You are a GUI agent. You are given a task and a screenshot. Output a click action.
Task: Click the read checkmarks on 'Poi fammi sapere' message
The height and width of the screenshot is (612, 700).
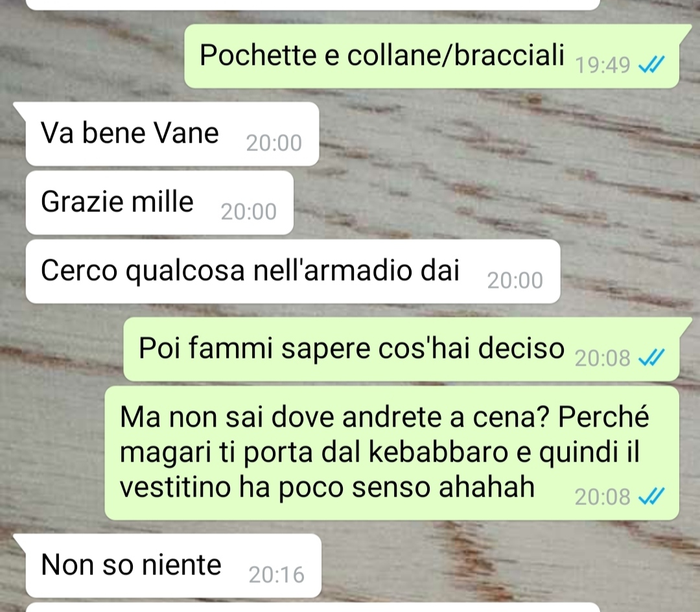[x=652, y=358]
